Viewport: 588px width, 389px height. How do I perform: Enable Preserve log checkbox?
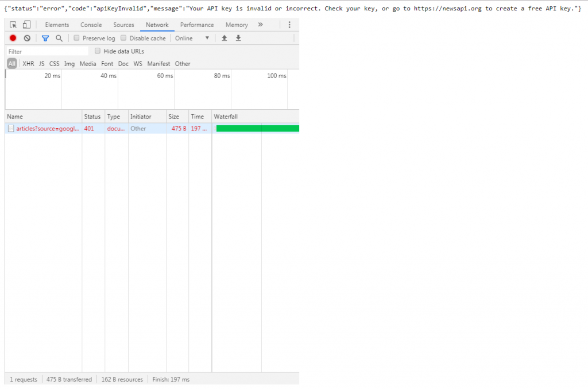76,38
